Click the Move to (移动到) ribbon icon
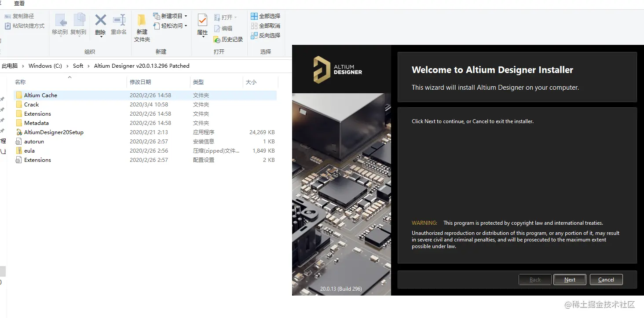Viewport: 644px width, 318px height. (60, 20)
